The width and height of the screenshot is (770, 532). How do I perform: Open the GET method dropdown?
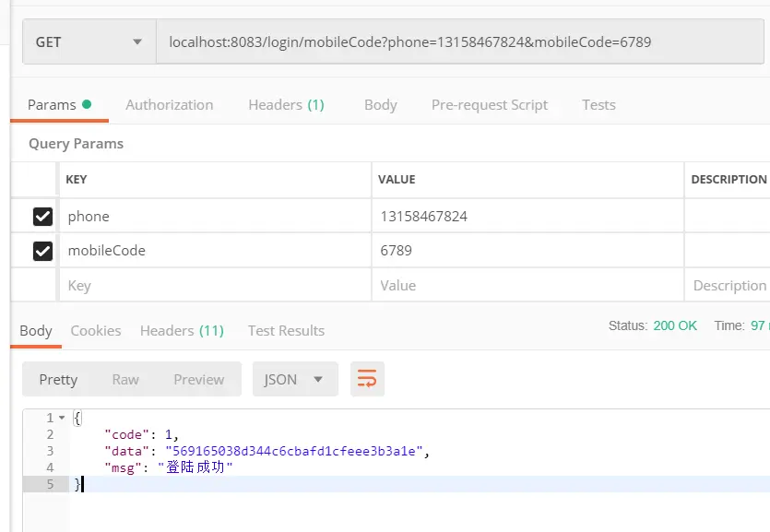click(x=89, y=42)
